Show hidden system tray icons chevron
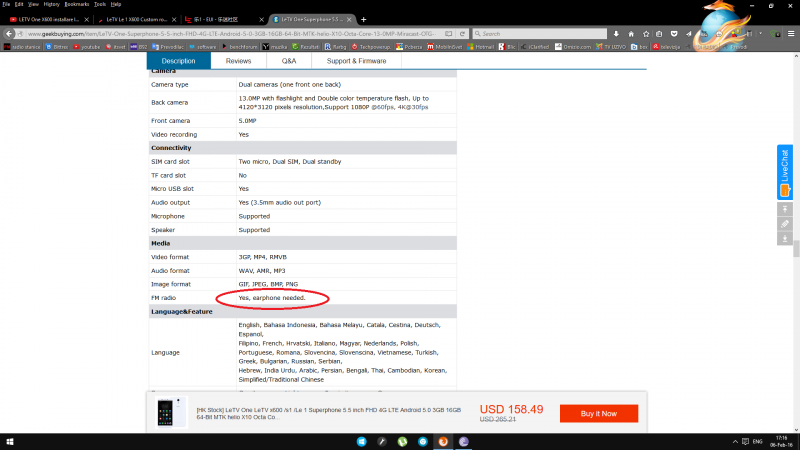800x450 pixels. (x=735, y=442)
